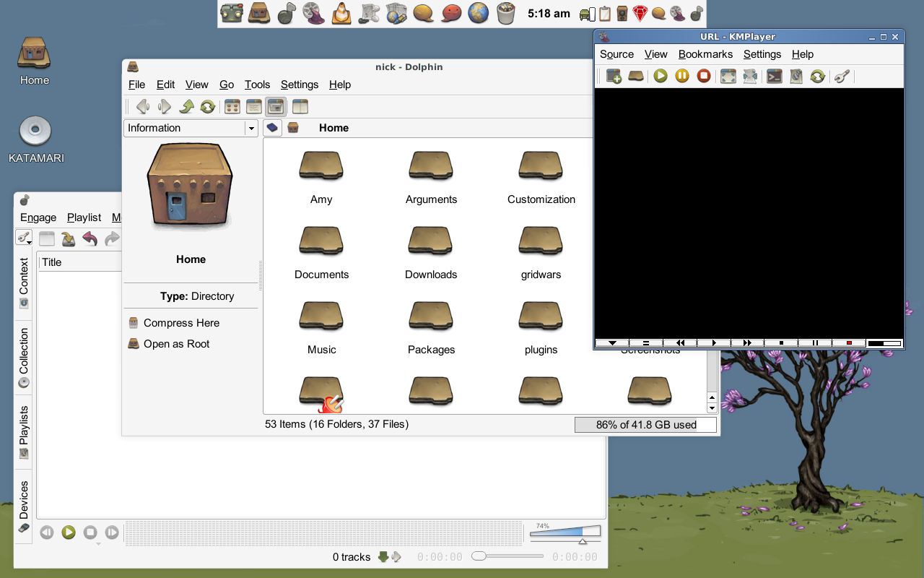The height and width of the screenshot is (578, 924).
Task: Click KMPlayer's Open URL toolbar icon
Action: [x=614, y=76]
